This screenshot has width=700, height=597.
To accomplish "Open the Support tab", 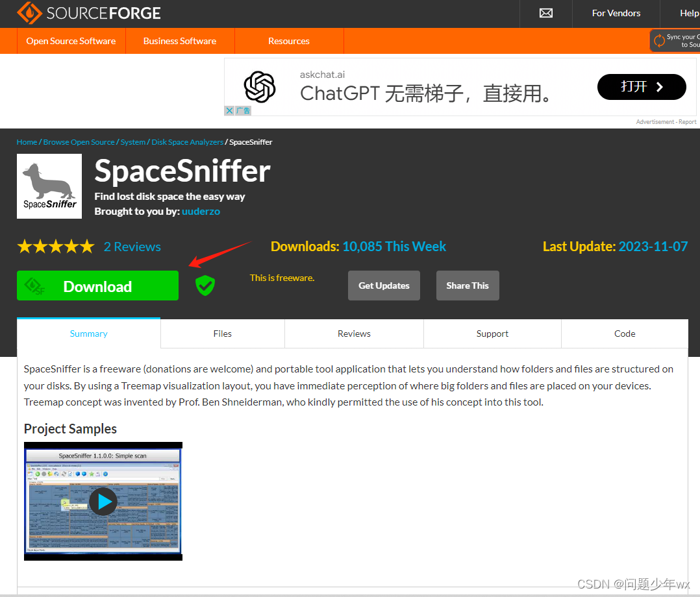I will [492, 334].
